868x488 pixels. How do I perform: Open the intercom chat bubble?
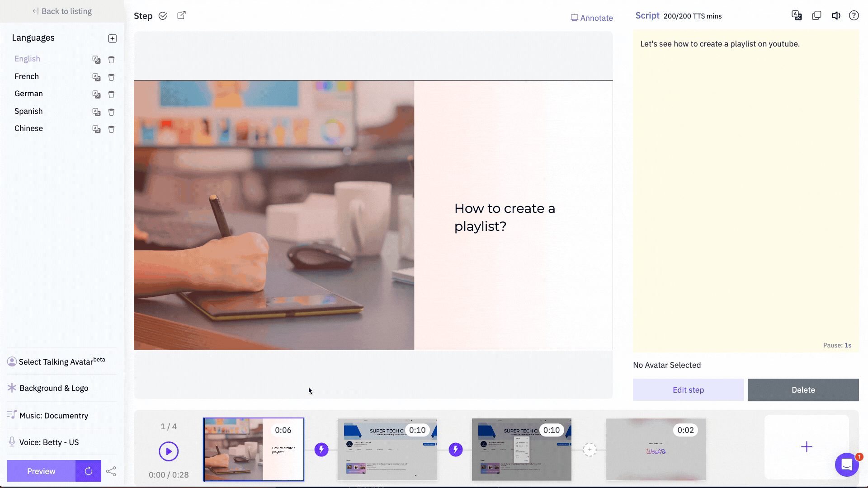tap(846, 465)
